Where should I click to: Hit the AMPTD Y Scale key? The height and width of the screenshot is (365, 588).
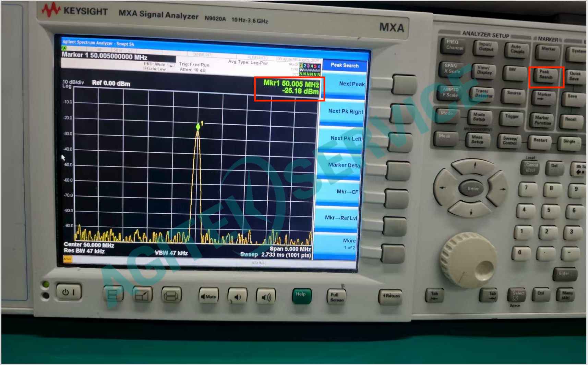point(450,92)
